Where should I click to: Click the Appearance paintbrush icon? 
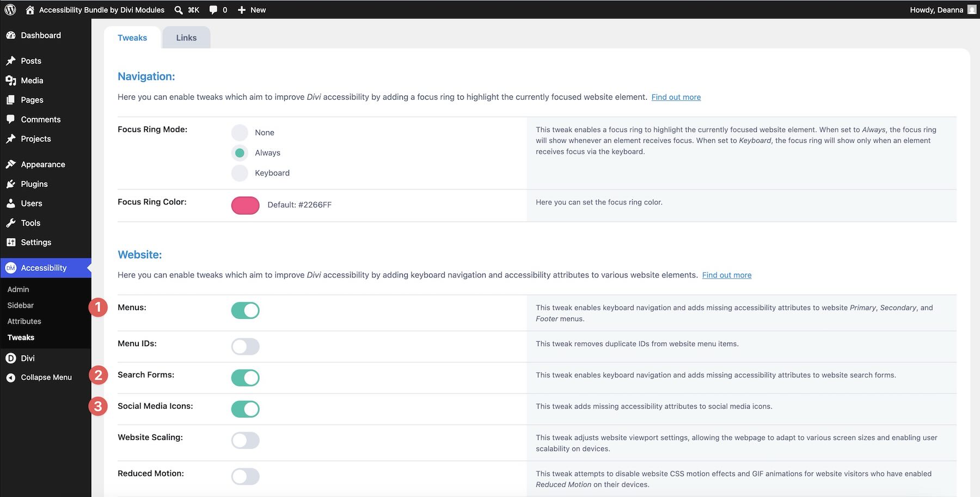(11, 164)
